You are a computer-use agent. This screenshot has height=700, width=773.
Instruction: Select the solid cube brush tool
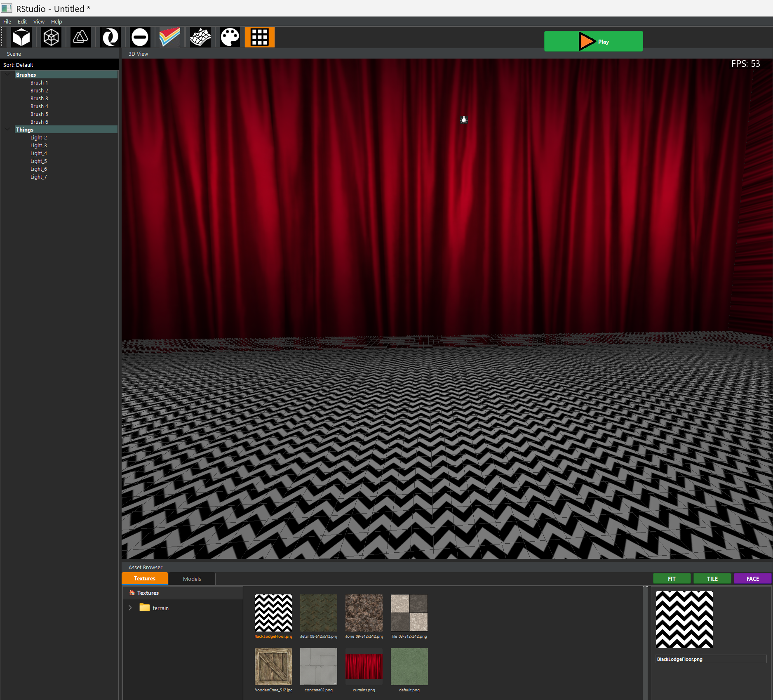pyautogui.click(x=21, y=38)
